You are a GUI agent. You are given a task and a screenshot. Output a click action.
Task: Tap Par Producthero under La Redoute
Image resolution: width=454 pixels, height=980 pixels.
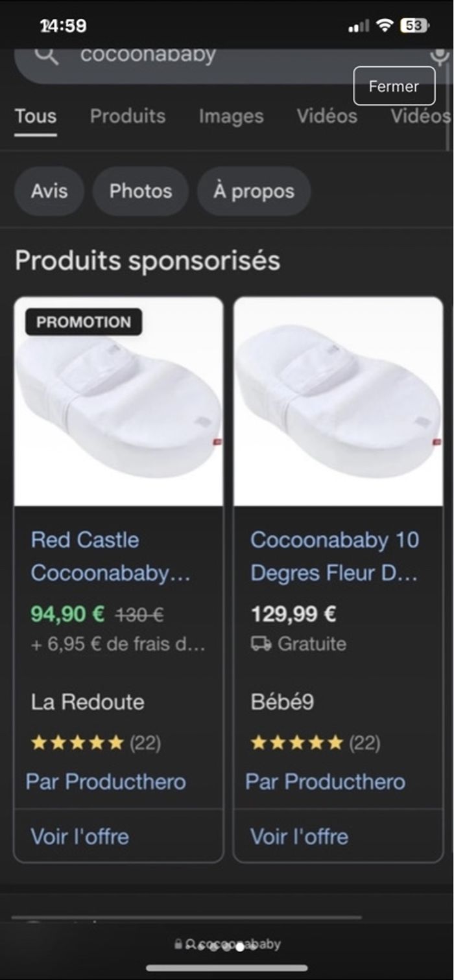(106, 781)
